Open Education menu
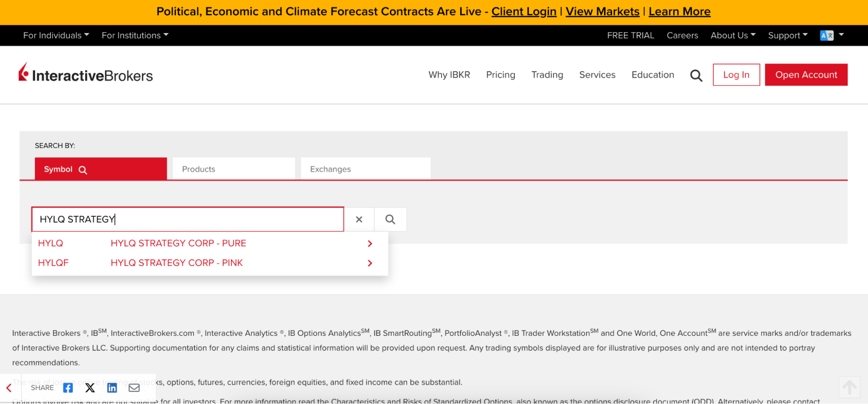This screenshot has height=404, width=868. [x=653, y=75]
